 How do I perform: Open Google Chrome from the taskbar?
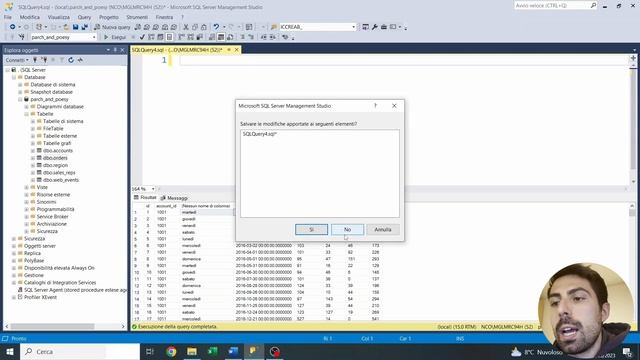point(171,351)
